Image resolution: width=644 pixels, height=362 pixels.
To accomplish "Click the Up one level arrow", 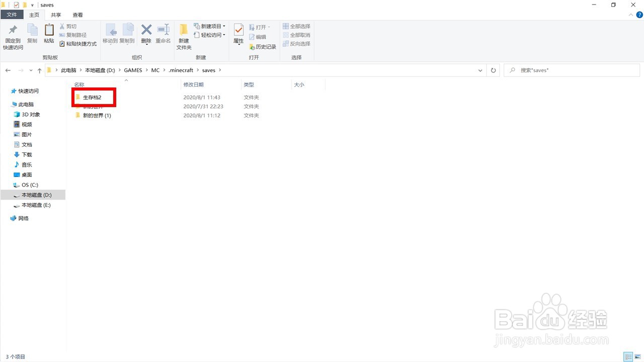I will coord(40,70).
